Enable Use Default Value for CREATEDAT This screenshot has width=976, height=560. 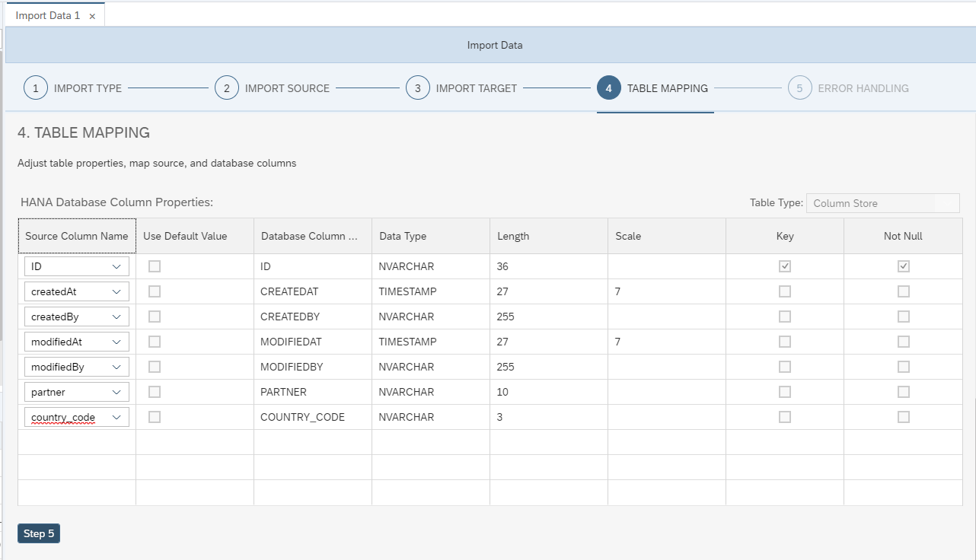(x=155, y=291)
